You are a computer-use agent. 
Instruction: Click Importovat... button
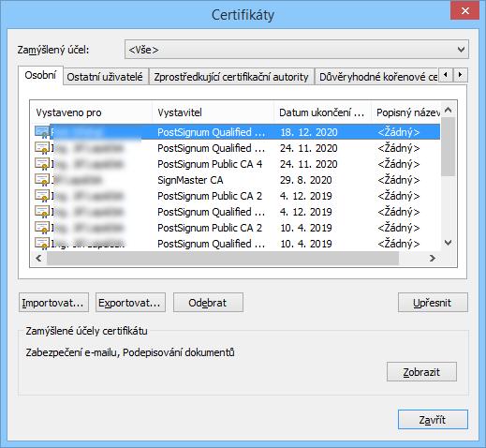pos(53,303)
